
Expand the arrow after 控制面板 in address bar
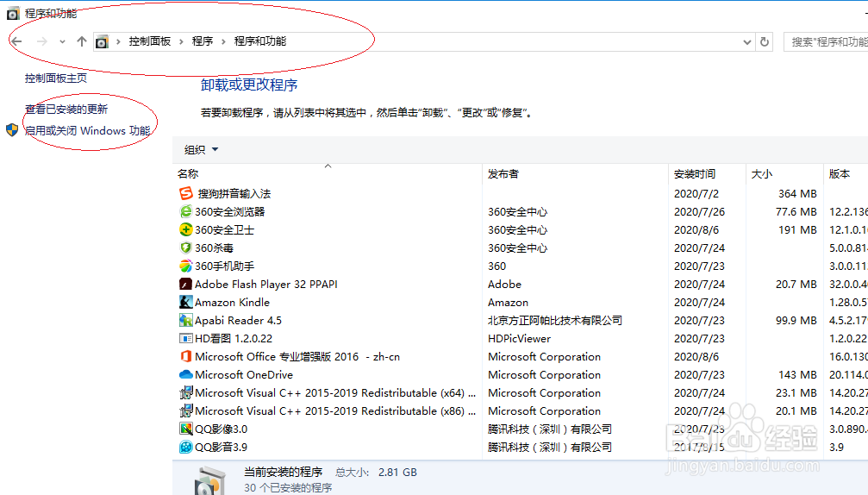(181, 42)
